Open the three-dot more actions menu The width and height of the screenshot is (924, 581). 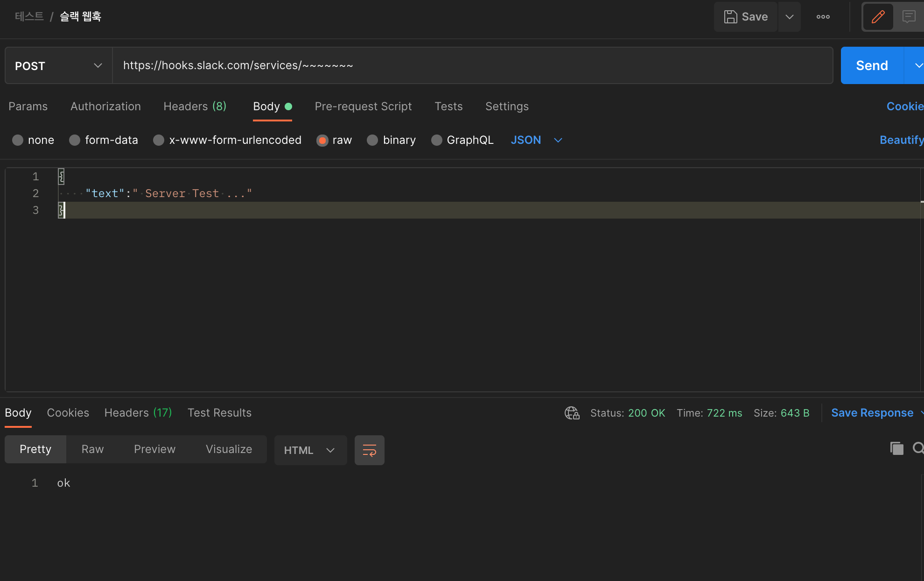pyautogui.click(x=823, y=17)
